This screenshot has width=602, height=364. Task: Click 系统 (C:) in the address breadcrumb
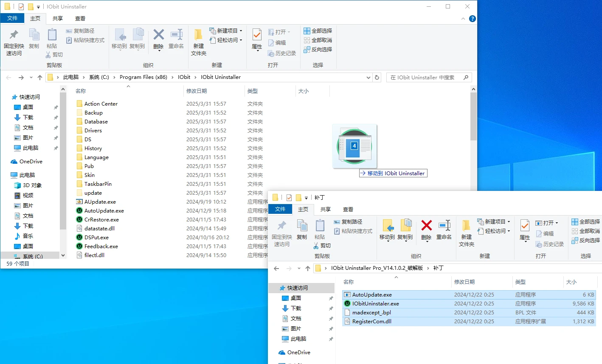click(99, 77)
